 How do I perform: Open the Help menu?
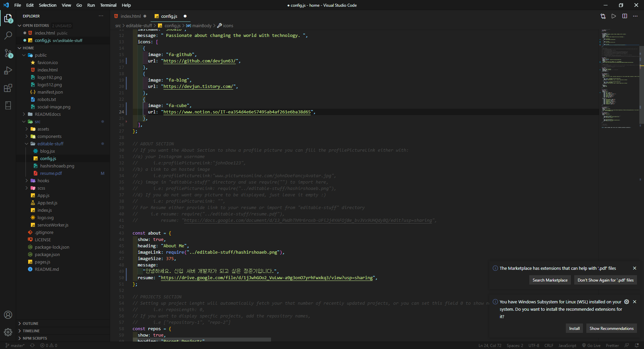point(126,5)
